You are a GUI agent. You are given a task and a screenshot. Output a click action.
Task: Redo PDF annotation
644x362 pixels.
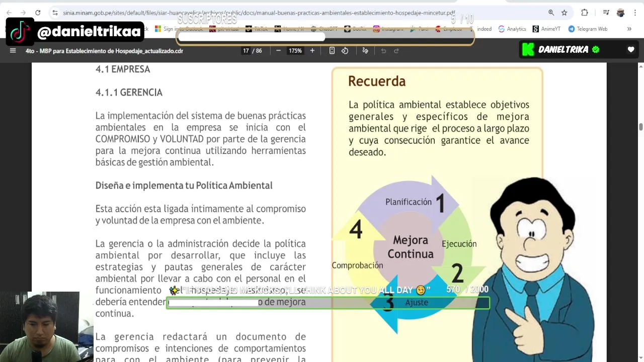click(396, 51)
